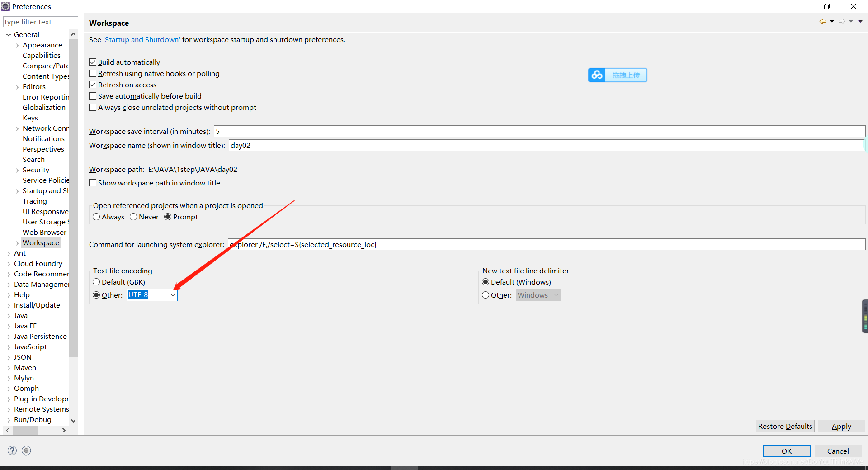Click the system explorer command field
868x470 pixels.
[547, 244]
